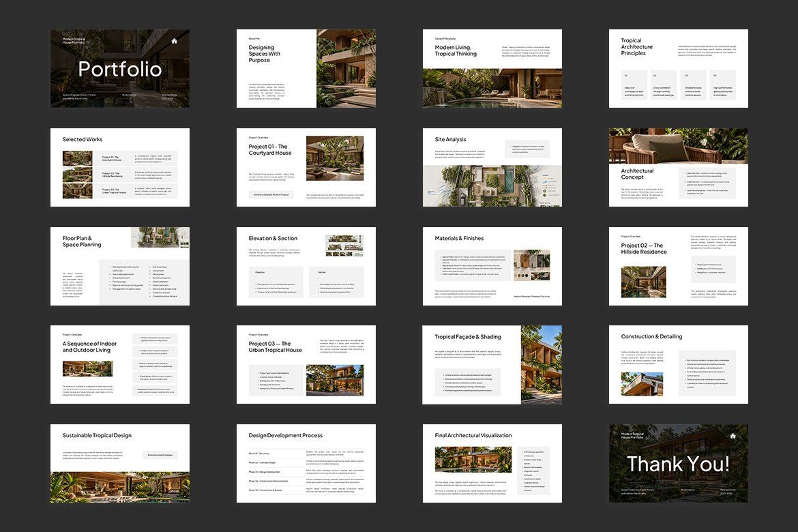Viewport: 798px width, 532px height.
Task: Open the 'Designing Spaces With Purpose' slide thumbnail
Action: pyautogui.click(x=306, y=68)
